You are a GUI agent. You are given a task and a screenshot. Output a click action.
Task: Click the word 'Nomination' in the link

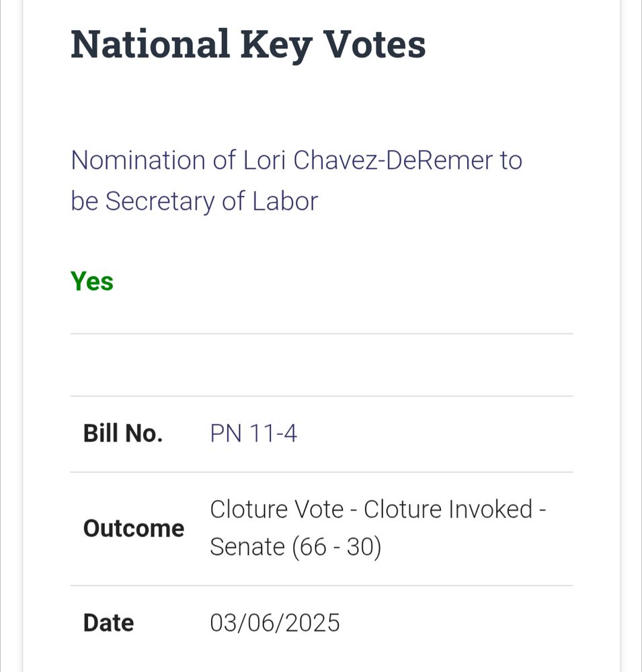[x=138, y=161]
